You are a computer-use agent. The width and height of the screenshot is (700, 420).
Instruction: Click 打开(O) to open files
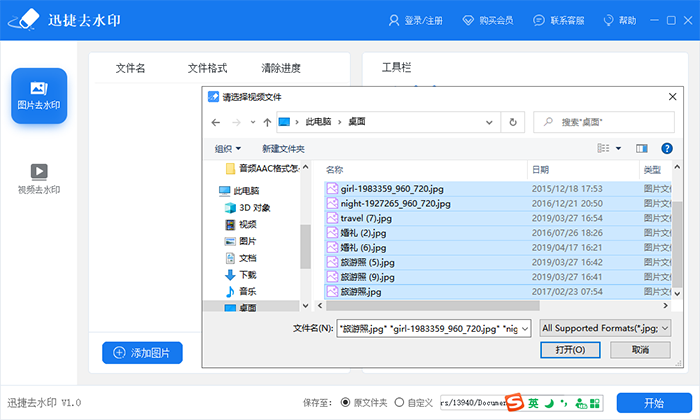coord(570,350)
